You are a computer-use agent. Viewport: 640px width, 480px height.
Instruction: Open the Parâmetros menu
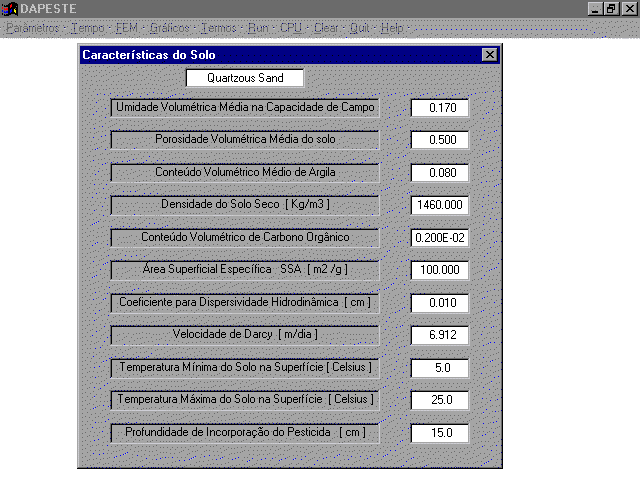point(32,28)
